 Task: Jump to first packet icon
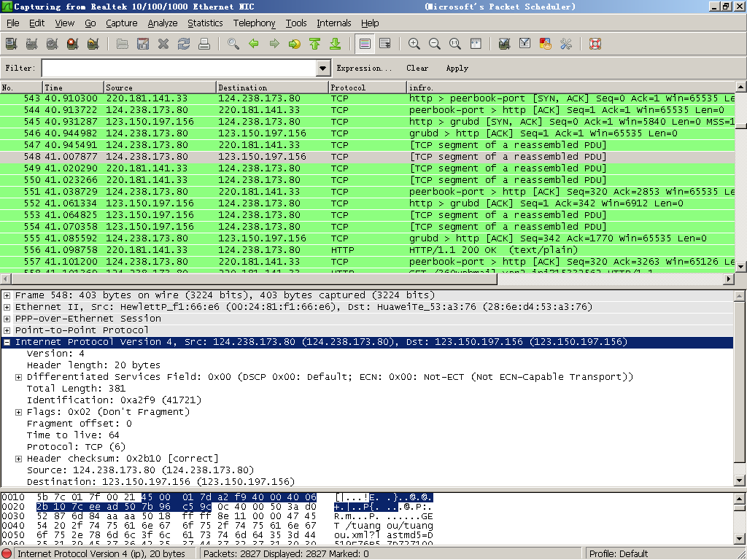(315, 44)
